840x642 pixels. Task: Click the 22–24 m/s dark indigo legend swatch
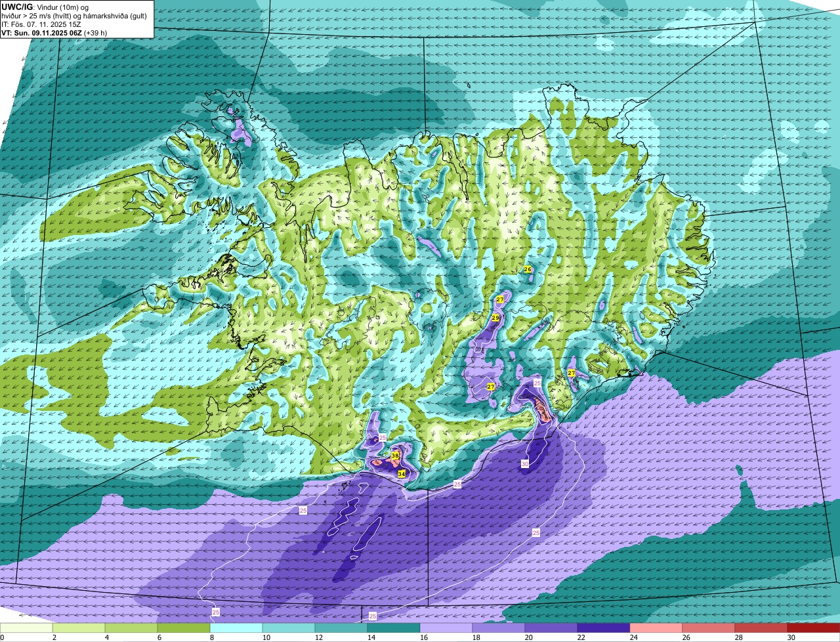[x=604, y=628]
